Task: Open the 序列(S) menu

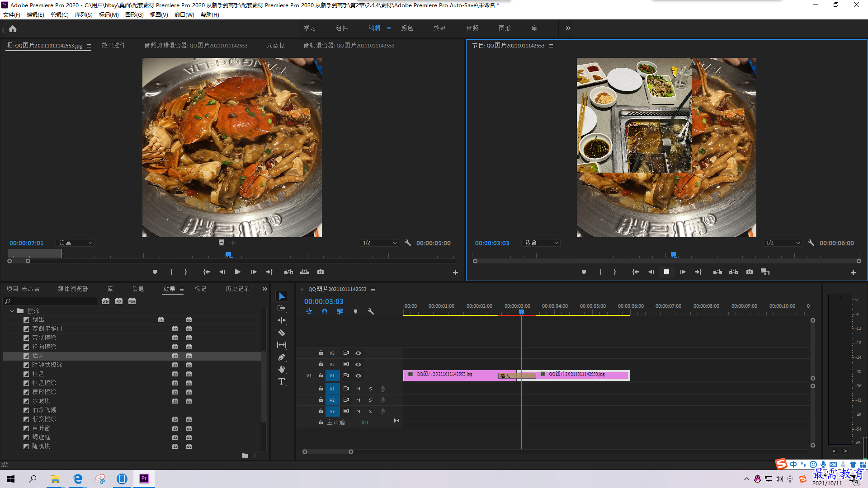Action: (x=84, y=15)
